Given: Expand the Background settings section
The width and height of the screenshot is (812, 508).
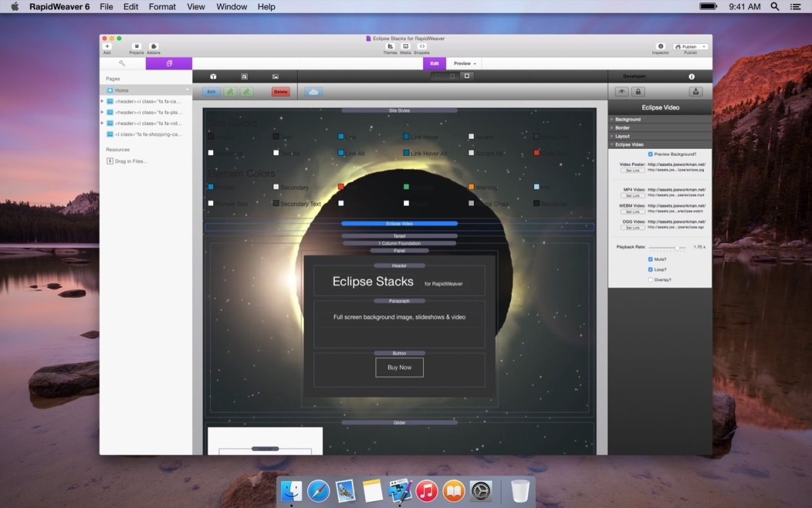Looking at the screenshot, I should (x=629, y=119).
